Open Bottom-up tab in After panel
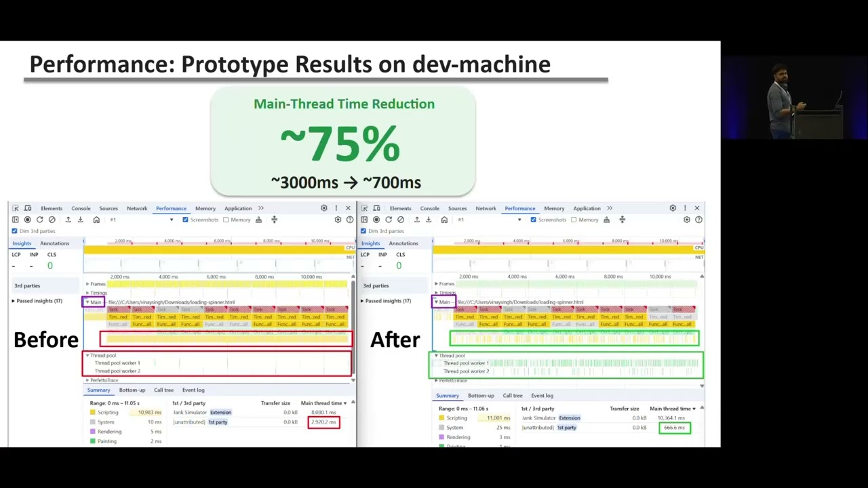 pos(481,396)
